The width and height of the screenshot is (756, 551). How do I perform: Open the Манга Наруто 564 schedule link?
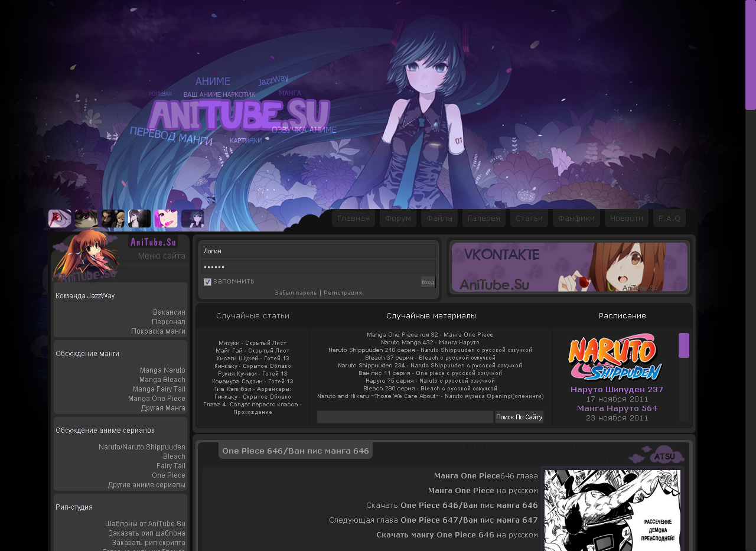(x=617, y=409)
